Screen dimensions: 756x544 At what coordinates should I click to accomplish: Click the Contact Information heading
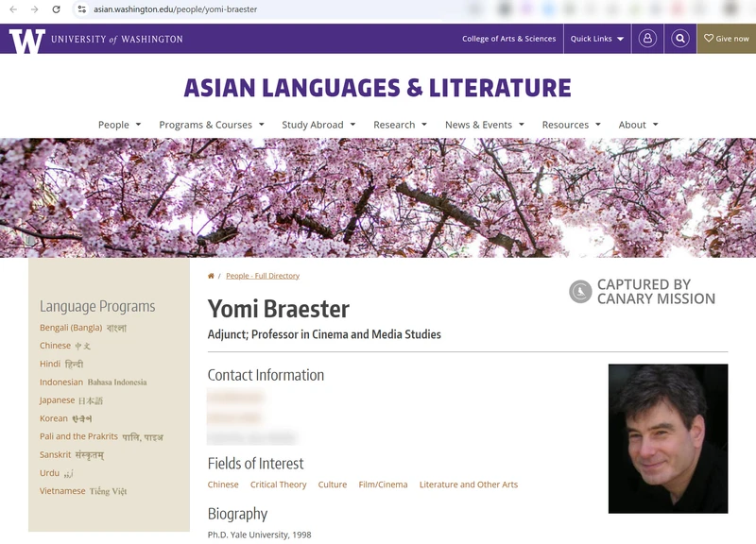266,375
